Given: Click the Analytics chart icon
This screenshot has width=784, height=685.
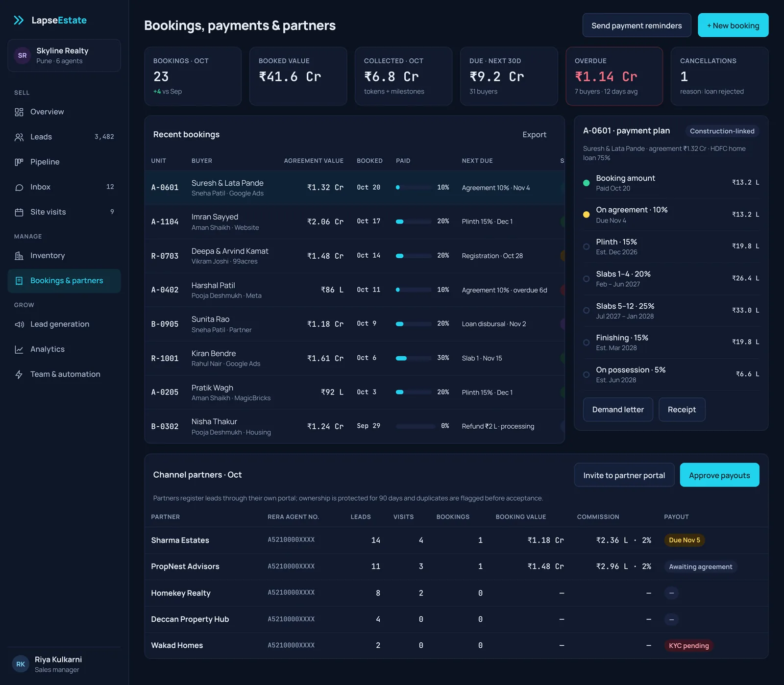Looking at the screenshot, I should pos(19,349).
